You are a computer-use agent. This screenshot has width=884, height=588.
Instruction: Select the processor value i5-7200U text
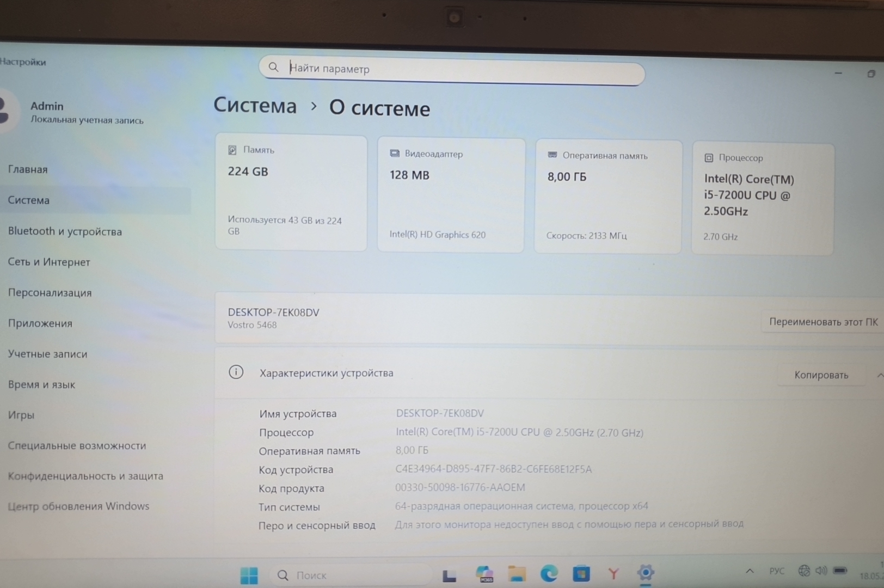(x=519, y=432)
